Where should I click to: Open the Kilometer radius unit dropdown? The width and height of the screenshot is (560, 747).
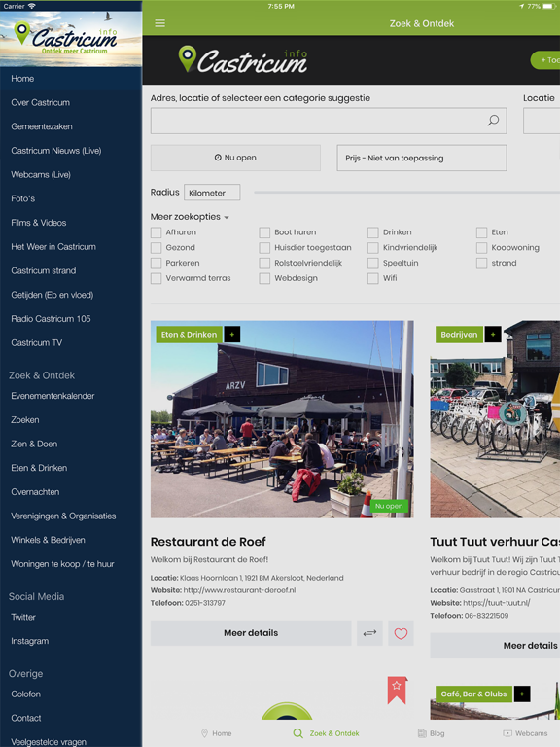(x=212, y=193)
